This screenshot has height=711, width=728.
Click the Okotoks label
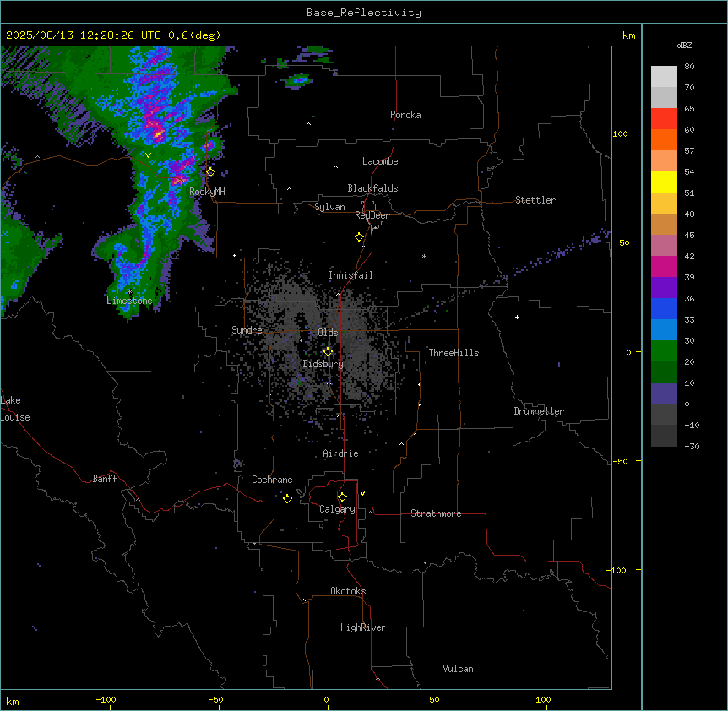348,591
